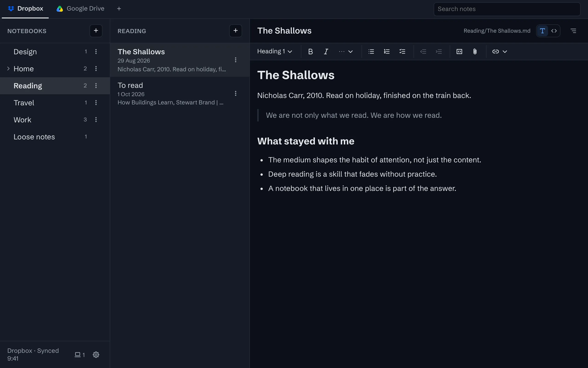This screenshot has width=588, height=368.
Task: Click the note title field The Shallows
Action: coord(284,31)
